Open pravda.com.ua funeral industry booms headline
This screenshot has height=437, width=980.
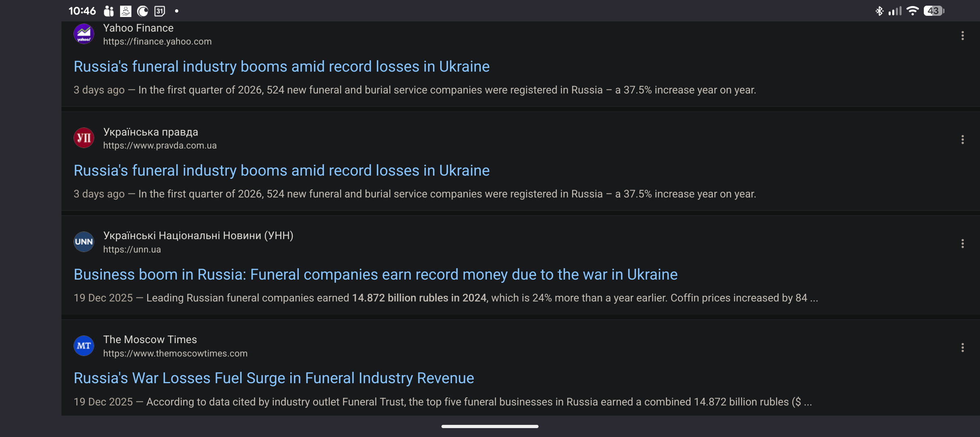pos(281,171)
